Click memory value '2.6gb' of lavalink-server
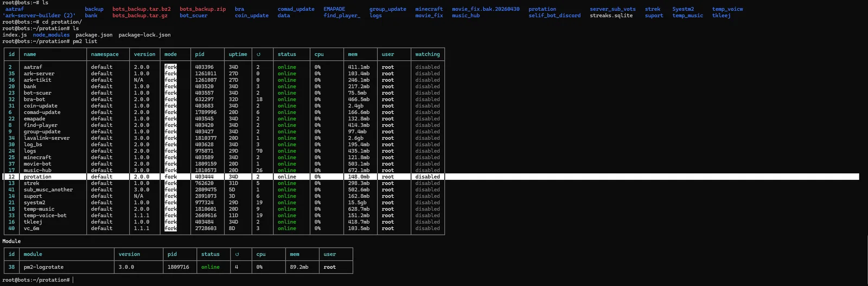 pyautogui.click(x=355, y=138)
